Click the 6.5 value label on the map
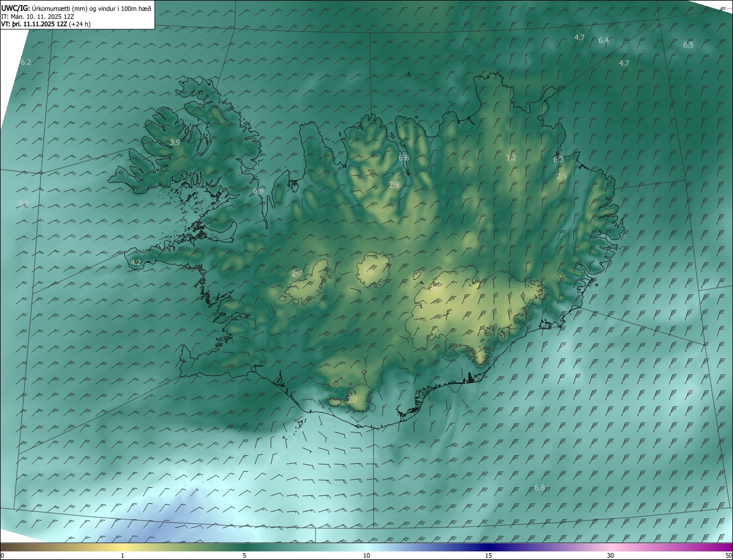The image size is (733, 560). [688, 45]
